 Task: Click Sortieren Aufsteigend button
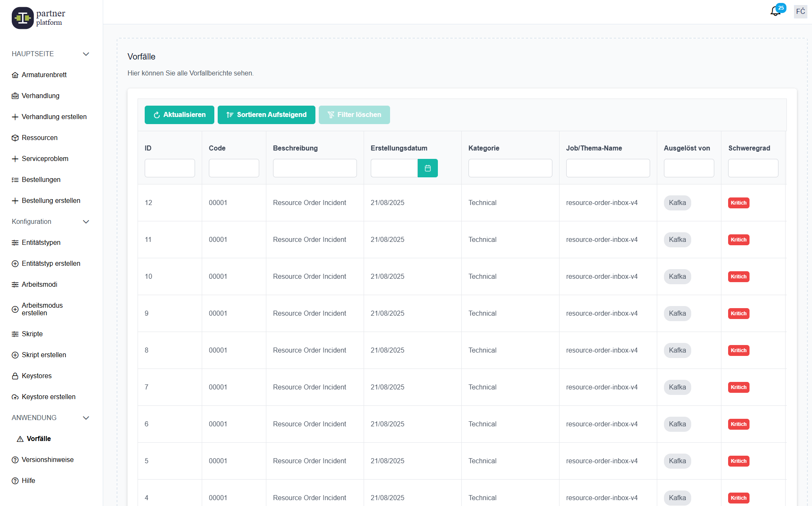266,115
